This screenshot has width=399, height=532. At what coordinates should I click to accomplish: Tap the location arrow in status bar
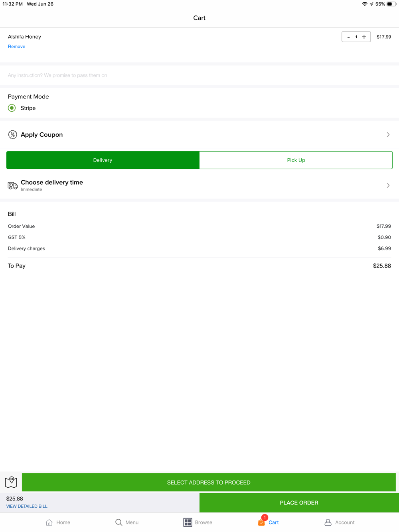[371, 4]
